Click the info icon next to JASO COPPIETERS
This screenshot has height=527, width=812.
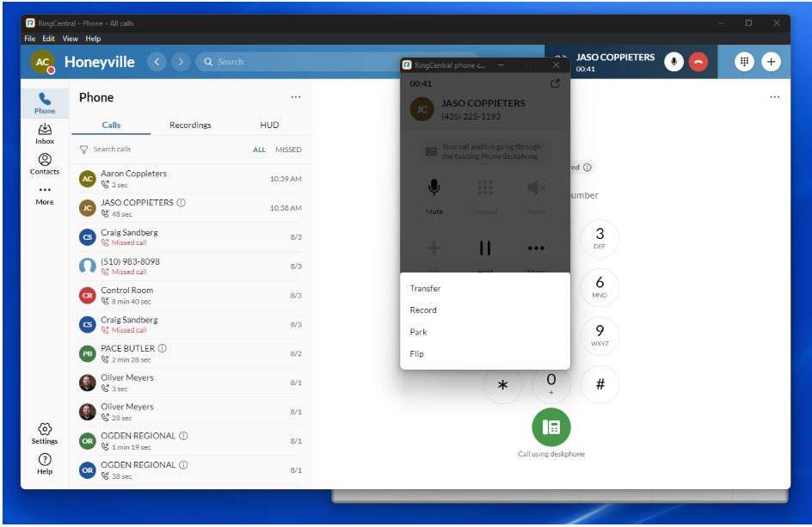click(x=181, y=202)
